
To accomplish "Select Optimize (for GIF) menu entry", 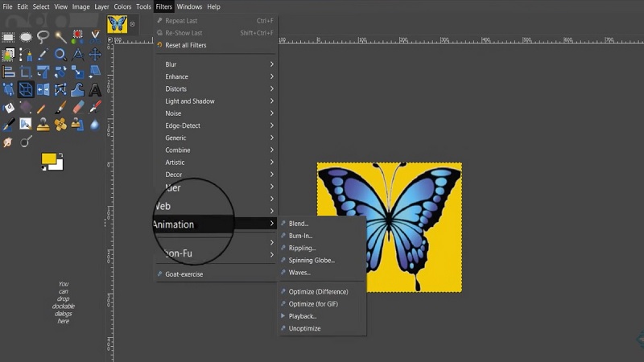I will (313, 304).
